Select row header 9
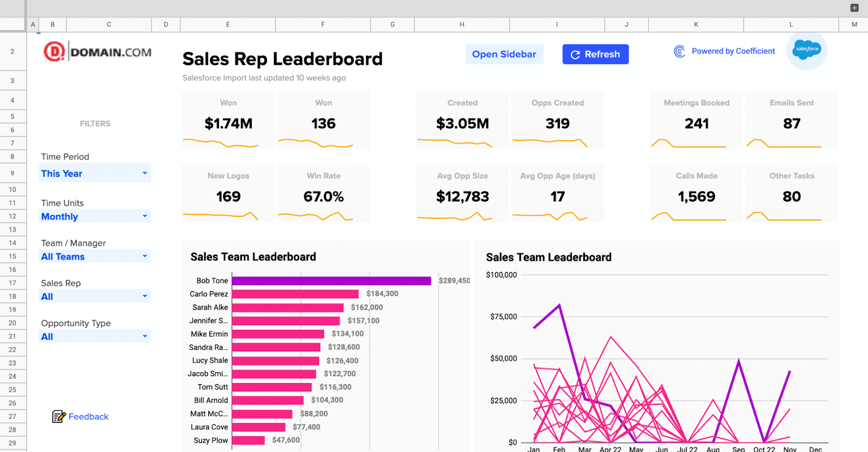 [12, 173]
